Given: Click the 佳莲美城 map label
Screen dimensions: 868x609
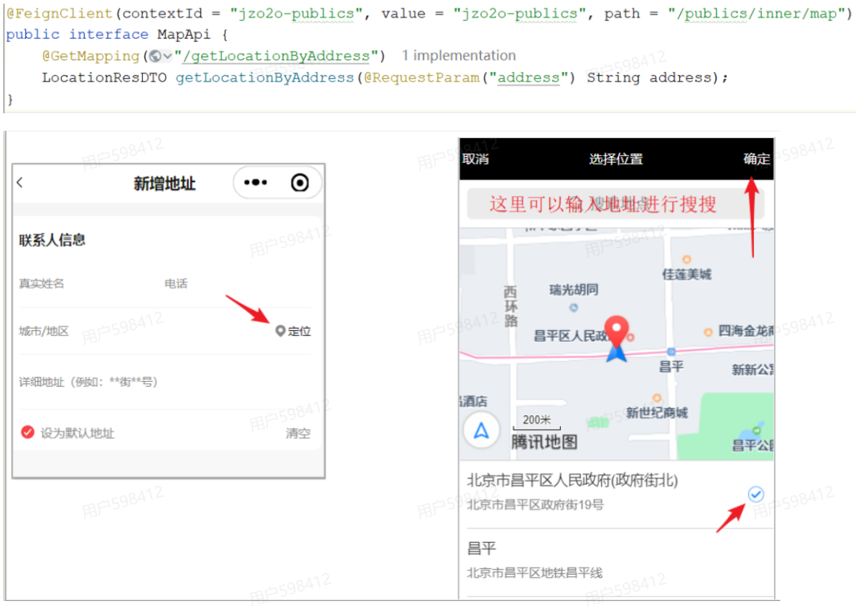Looking at the screenshot, I should click(687, 274).
